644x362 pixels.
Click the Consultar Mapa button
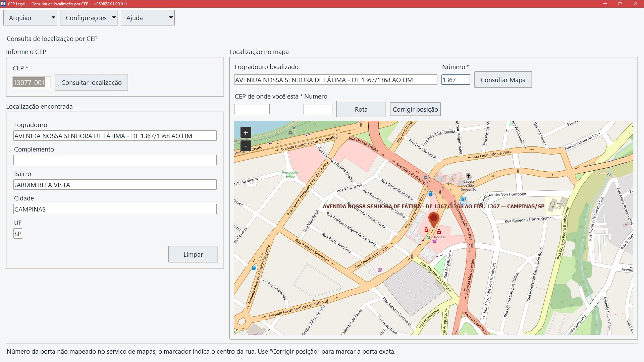503,80
